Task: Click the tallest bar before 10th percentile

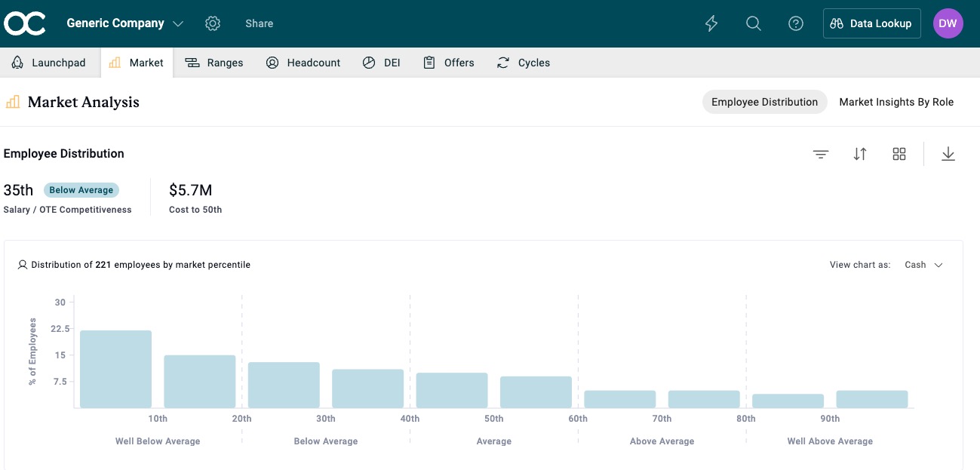Action: tap(115, 370)
